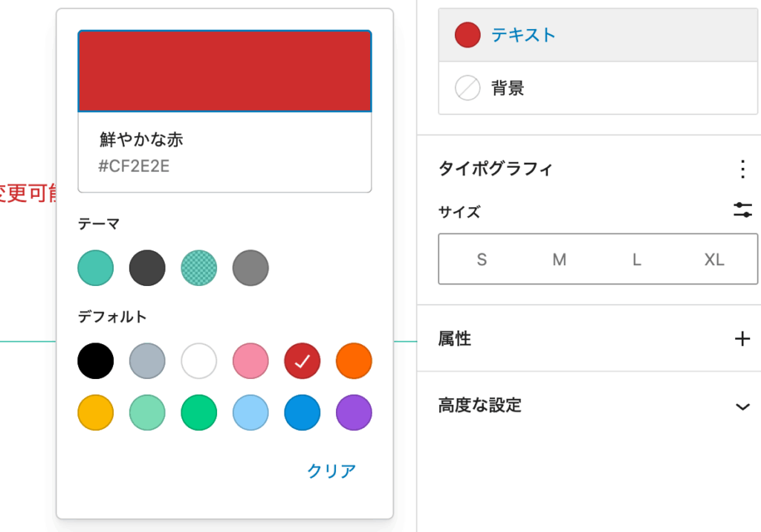Choose font size M
This screenshot has width=761, height=532.
(559, 259)
